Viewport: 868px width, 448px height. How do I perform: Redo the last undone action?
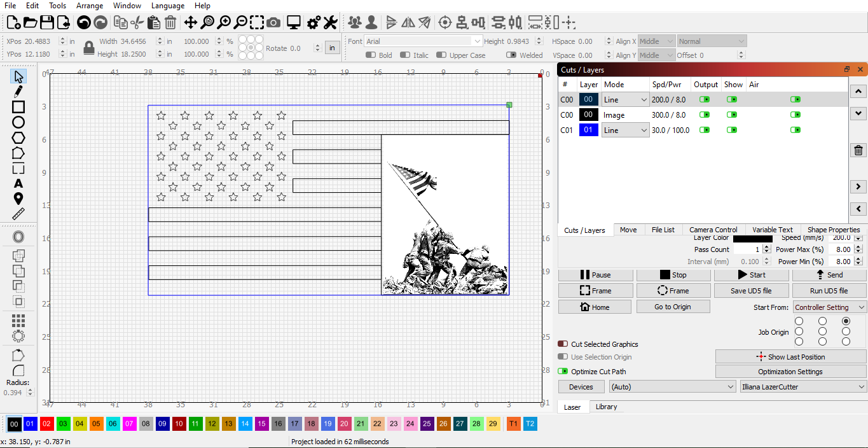(x=100, y=23)
